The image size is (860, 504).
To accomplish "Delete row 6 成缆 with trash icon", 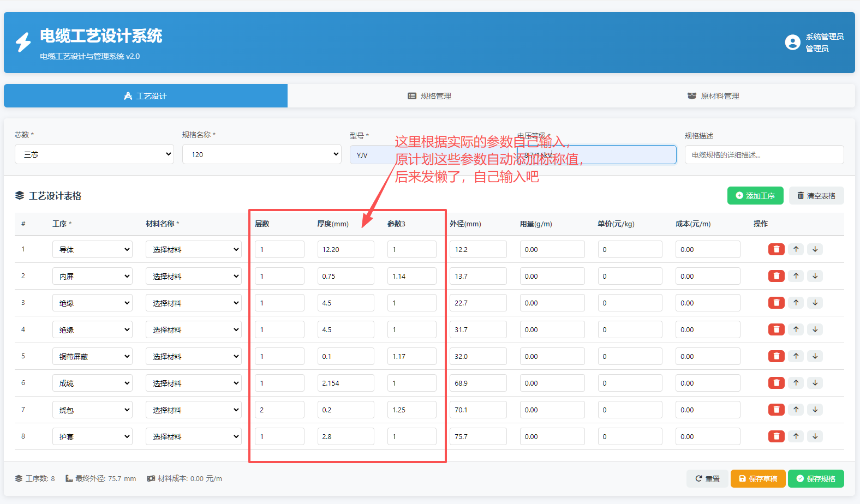I will point(776,383).
